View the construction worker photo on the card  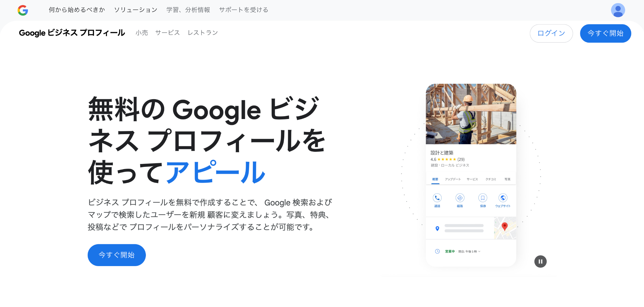pos(471,114)
